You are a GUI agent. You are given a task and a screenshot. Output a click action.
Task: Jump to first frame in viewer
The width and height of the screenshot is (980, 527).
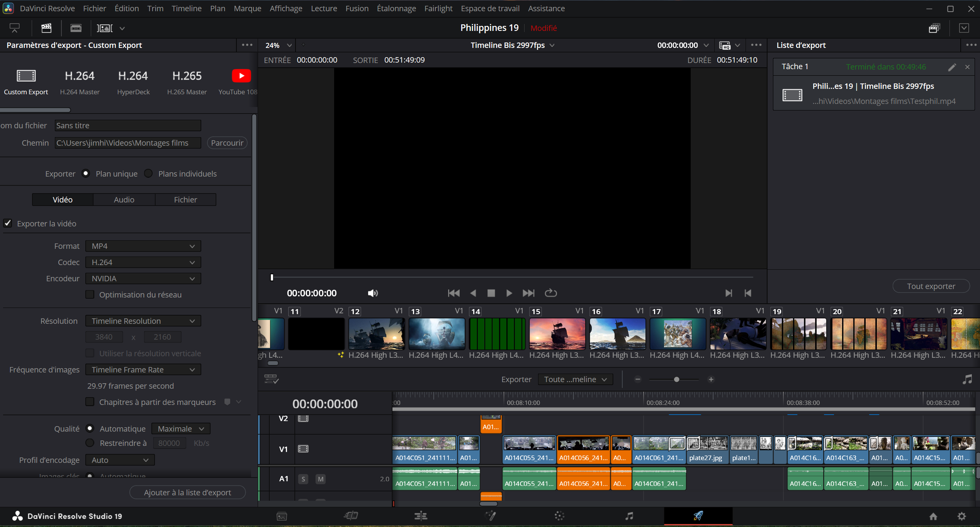click(x=453, y=293)
